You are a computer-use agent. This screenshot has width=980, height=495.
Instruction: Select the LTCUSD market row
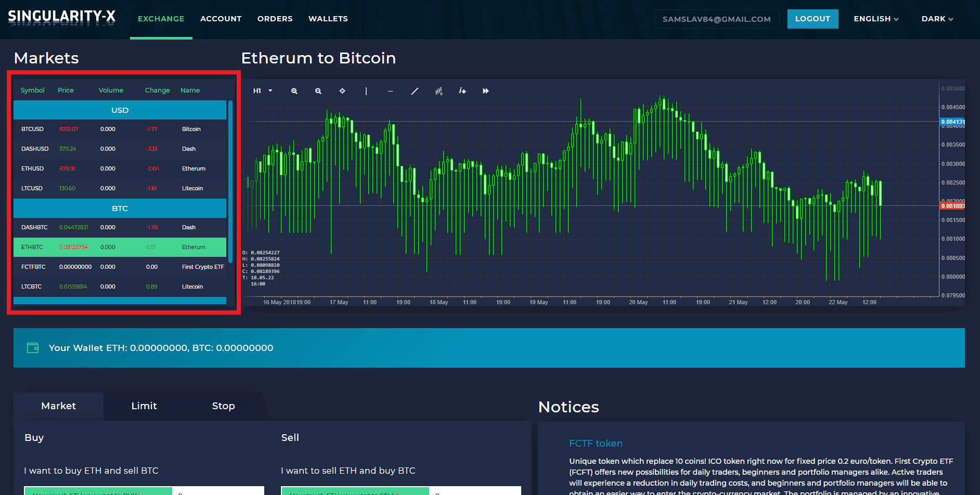coord(120,188)
